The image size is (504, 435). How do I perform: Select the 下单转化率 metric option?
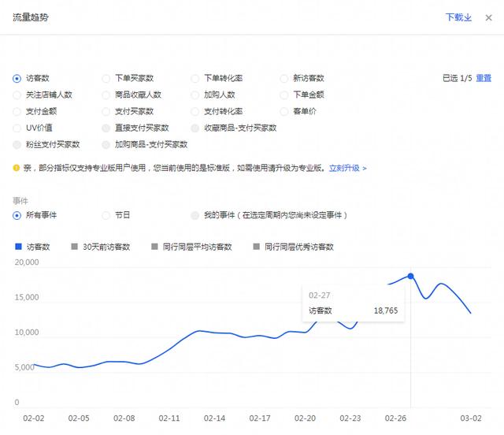click(x=195, y=79)
